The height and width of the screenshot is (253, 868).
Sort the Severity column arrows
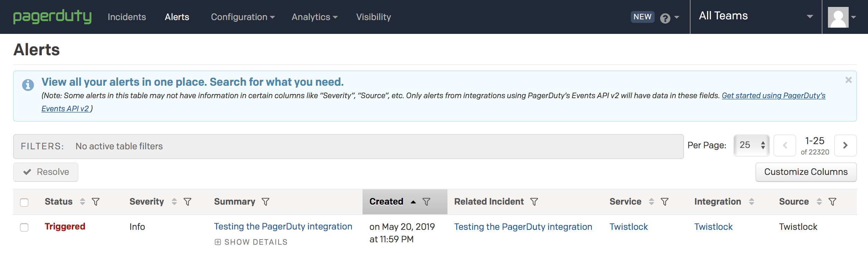(174, 202)
